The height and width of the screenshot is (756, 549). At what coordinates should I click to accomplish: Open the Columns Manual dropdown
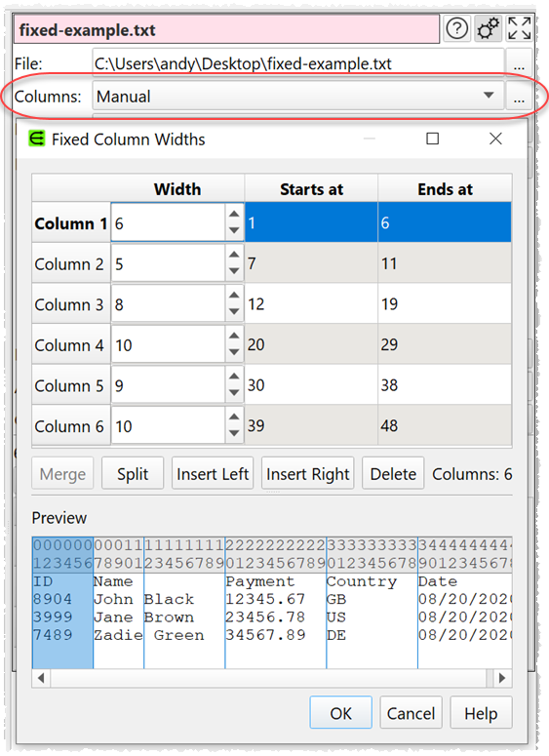(x=297, y=96)
